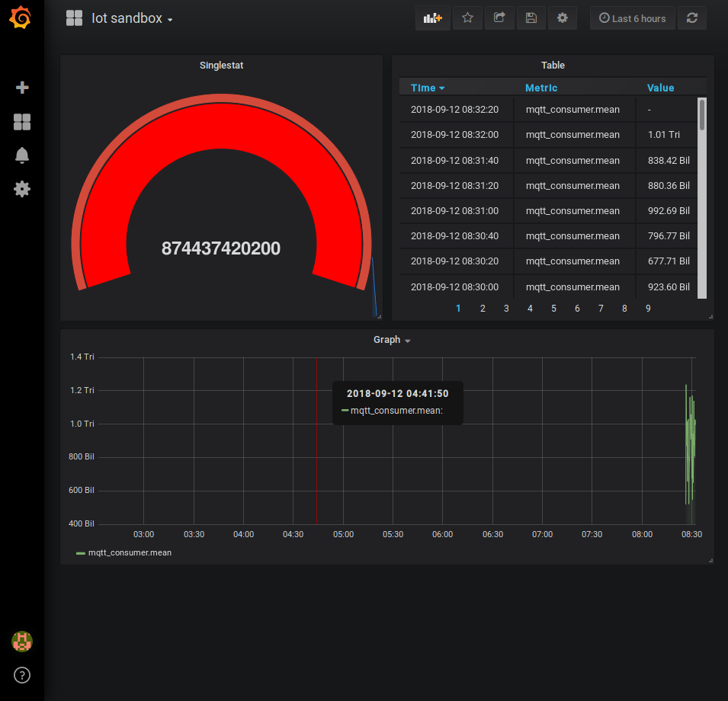Open the Create plus menu in sidebar
The width and height of the screenshot is (728, 701).
pos(22,88)
